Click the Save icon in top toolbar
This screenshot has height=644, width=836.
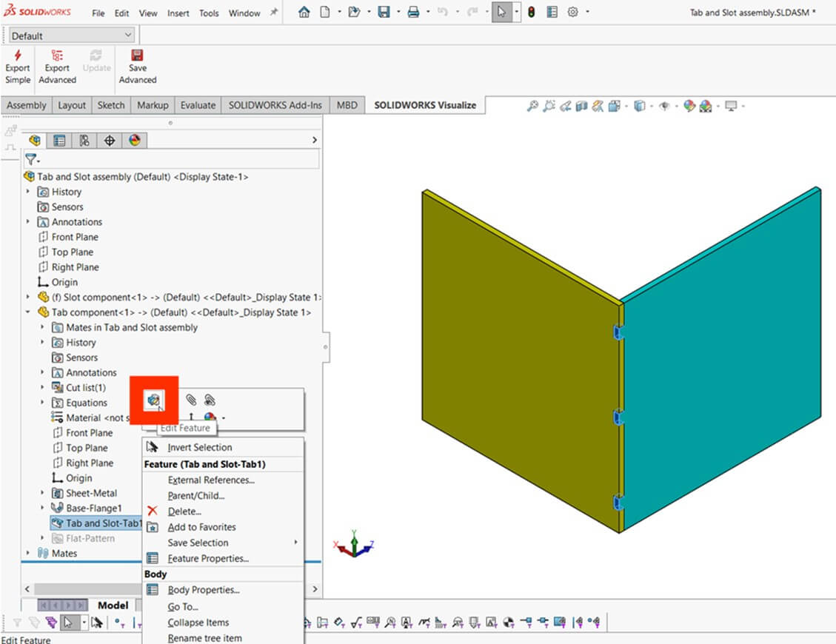tap(383, 13)
